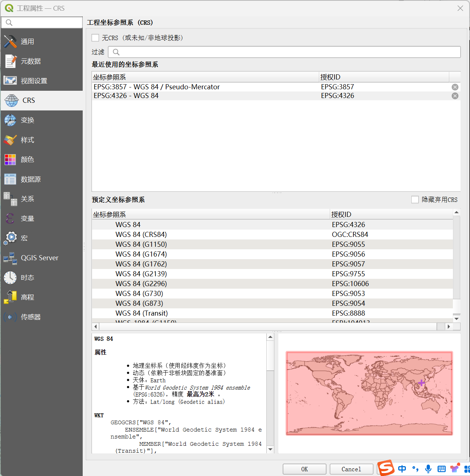The width and height of the screenshot is (470, 476).
Task: Open the QGIS Server settings tab
Action: click(39, 258)
